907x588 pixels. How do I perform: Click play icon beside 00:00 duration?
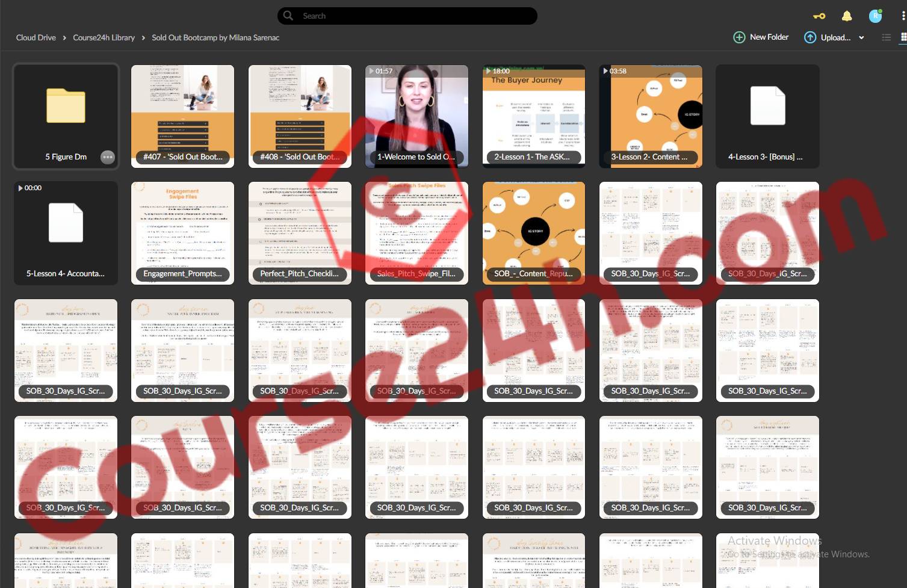point(20,188)
